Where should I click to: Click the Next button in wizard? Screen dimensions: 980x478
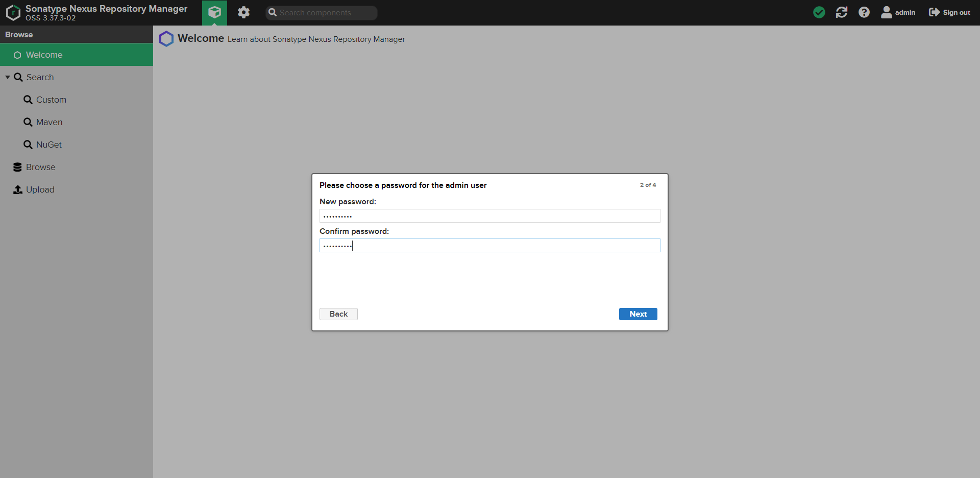click(x=638, y=314)
